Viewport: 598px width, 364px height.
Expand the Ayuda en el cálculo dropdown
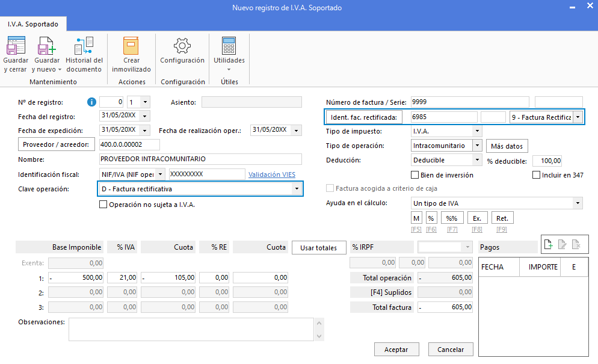(578, 203)
